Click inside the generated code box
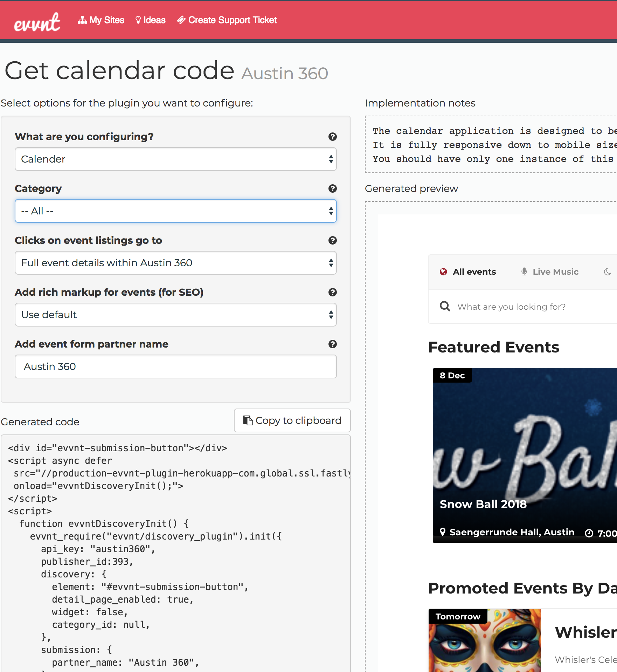This screenshot has width=617, height=672. [176, 554]
